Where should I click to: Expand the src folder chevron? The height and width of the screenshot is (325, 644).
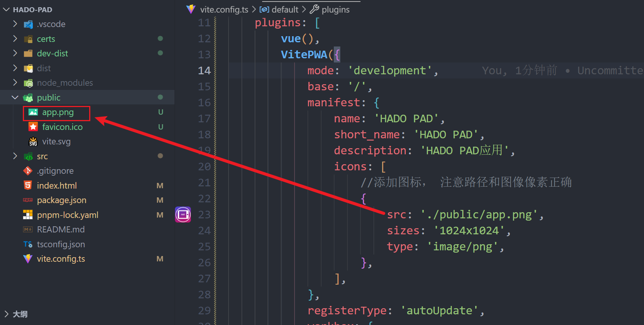point(15,156)
